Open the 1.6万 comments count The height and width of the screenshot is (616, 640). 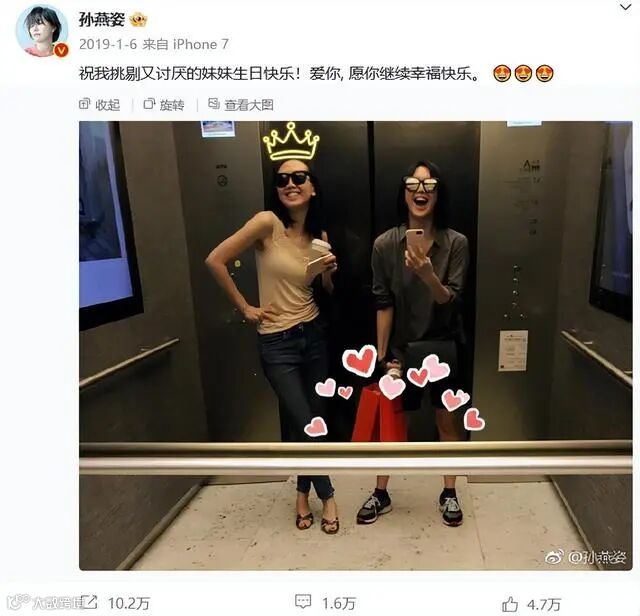339,603
